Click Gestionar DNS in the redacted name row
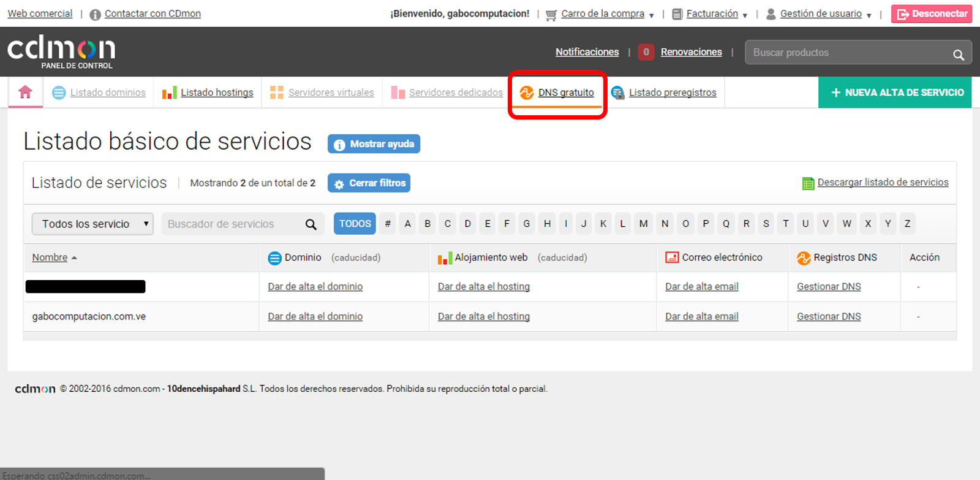 point(829,286)
